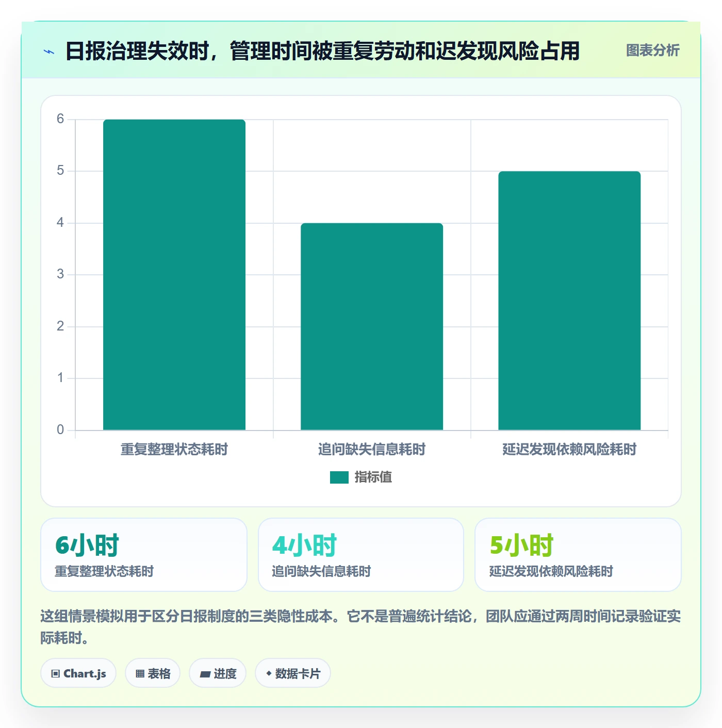This screenshot has width=722, height=728.
Task: Click the y-axis value 3
Action: pyautogui.click(x=60, y=274)
